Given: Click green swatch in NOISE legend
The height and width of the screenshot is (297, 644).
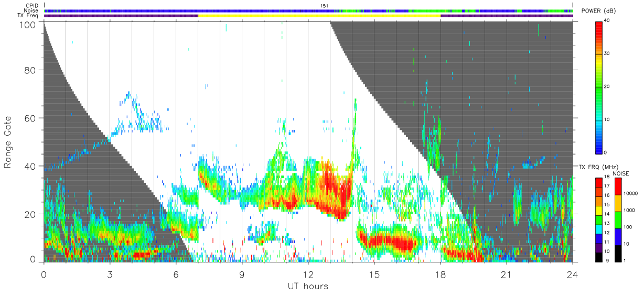Looking at the screenshot, I should coord(618,220).
